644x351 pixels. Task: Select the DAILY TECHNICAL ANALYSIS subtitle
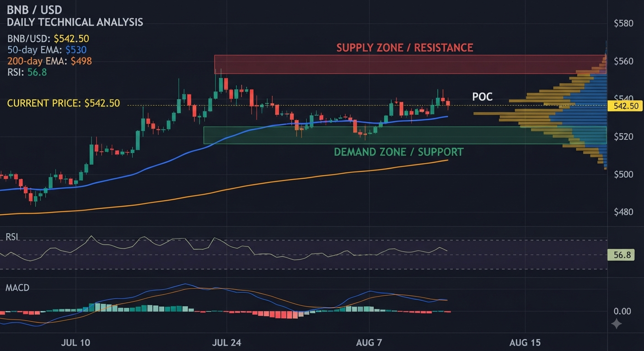click(x=75, y=22)
